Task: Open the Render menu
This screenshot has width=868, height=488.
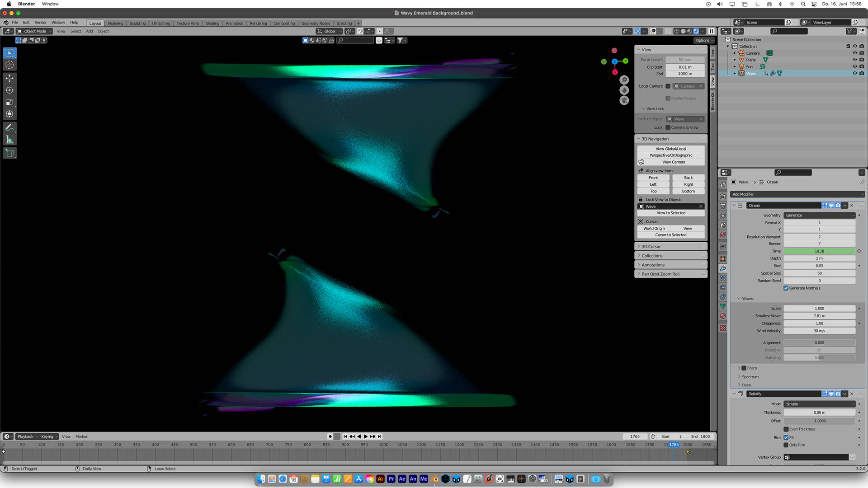Action: coord(40,22)
